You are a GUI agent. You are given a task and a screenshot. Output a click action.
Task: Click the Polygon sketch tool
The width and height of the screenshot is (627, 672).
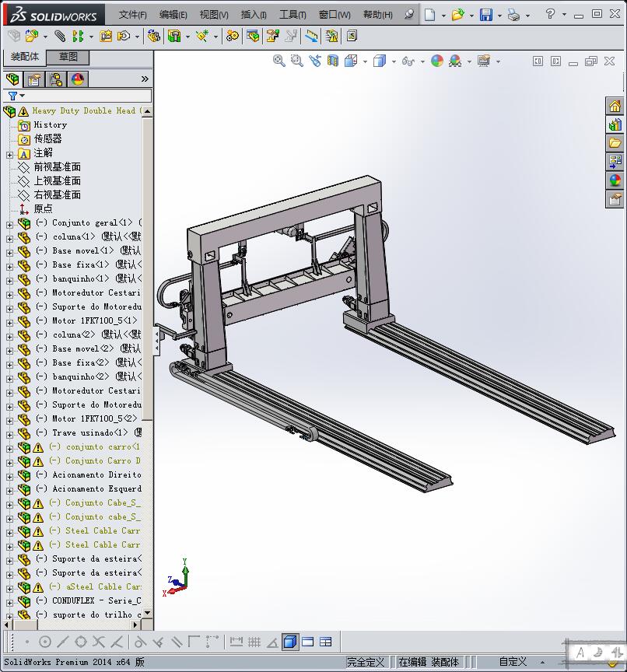(x=81, y=642)
